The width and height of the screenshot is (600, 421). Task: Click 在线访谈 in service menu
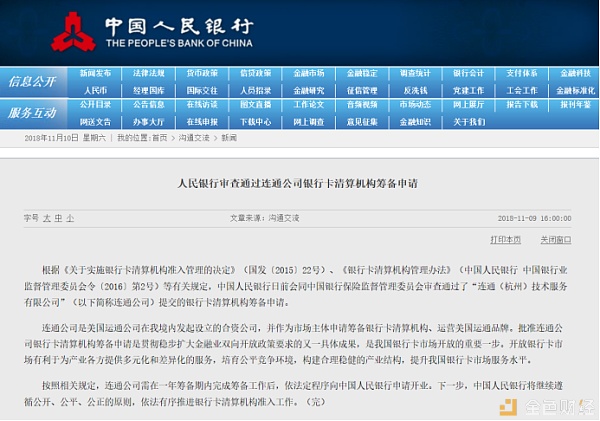click(202, 104)
